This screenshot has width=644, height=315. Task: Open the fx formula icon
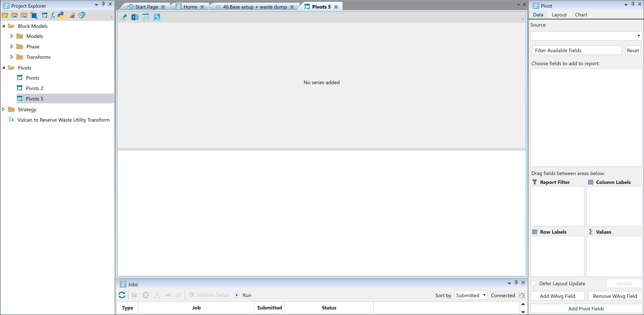53,15
